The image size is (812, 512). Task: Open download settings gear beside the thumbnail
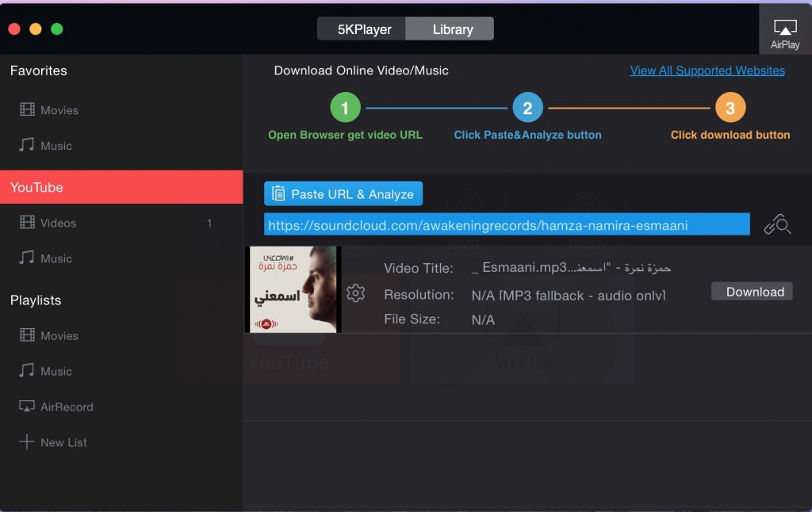pos(356,293)
